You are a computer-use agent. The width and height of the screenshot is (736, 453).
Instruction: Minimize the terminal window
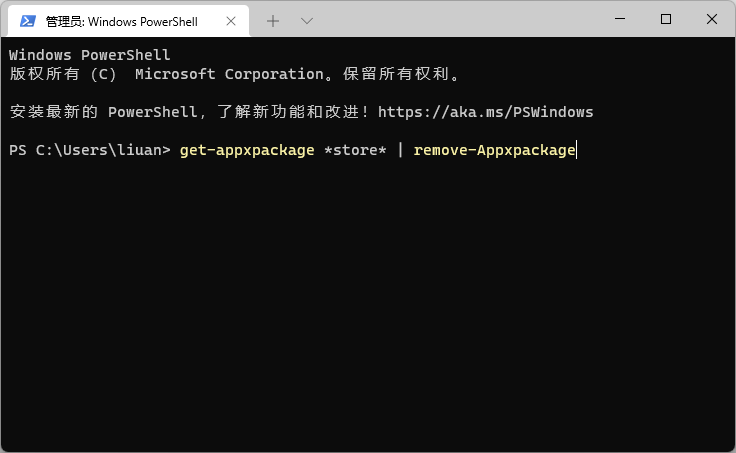click(x=620, y=19)
